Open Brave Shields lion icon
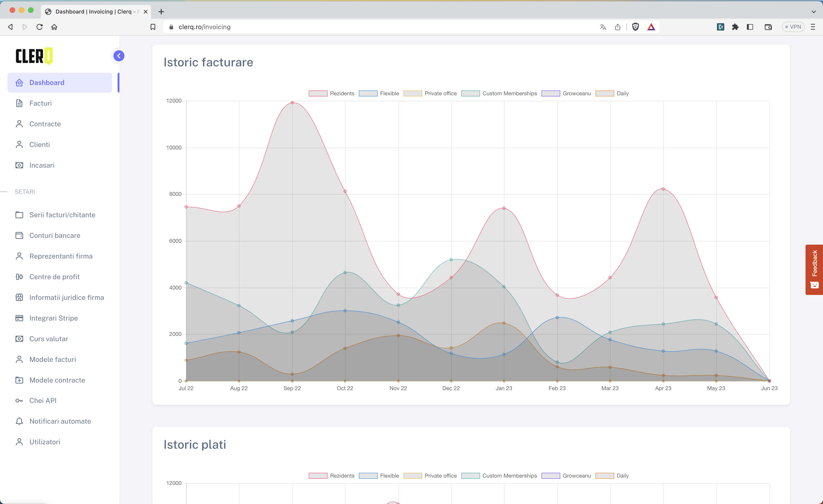This screenshot has width=823, height=504. [636, 27]
